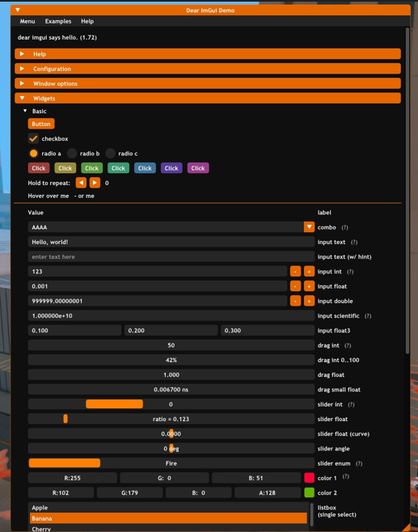
Task: Click the drag int 0..100 field showing 42%
Action: tap(171, 360)
